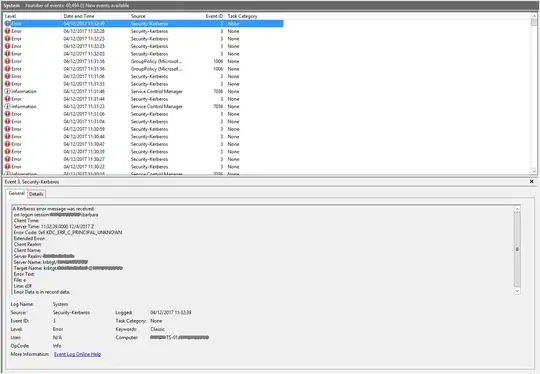Click 'Service Control Manager' source at 11:31:23
Screen dimensions: 540x374
point(157,106)
